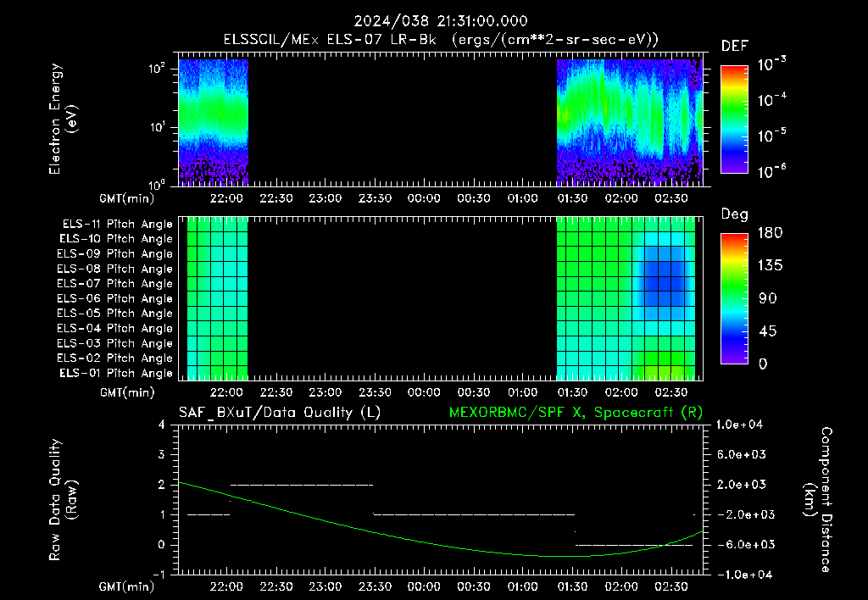The width and height of the screenshot is (868, 600).
Task: Click the ELS-06 Pitch Angle row label
Action: [115, 299]
